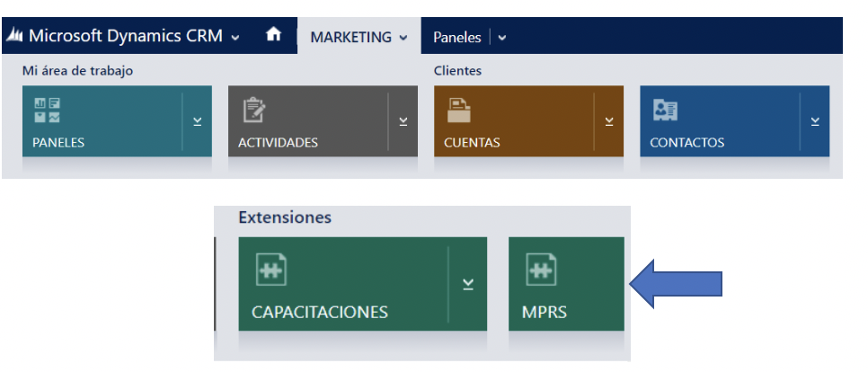The width and height of the screenshot is (868, 372).
Task: Expand the Cuentas tile dropdown arrow
Action: pos(609,121)
